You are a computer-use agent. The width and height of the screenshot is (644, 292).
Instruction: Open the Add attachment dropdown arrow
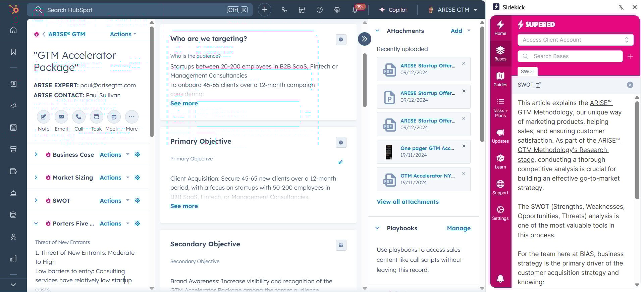click(469, 31)
